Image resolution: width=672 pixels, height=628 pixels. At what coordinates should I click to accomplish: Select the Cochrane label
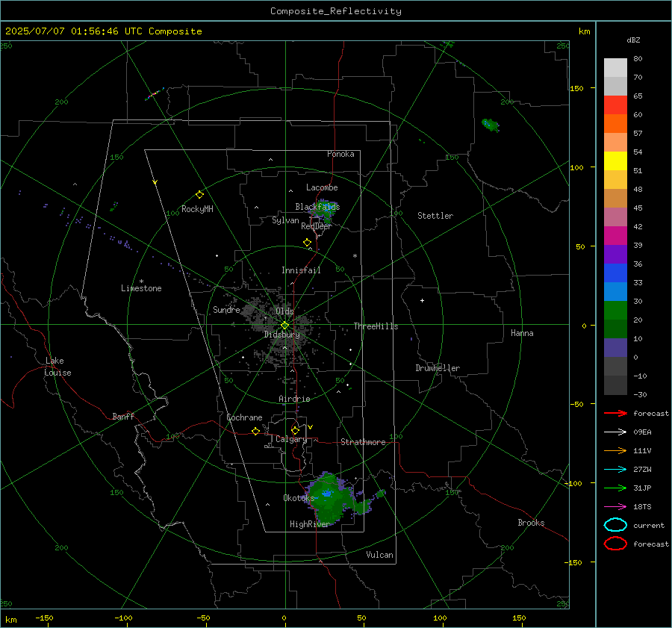[244, 417]
